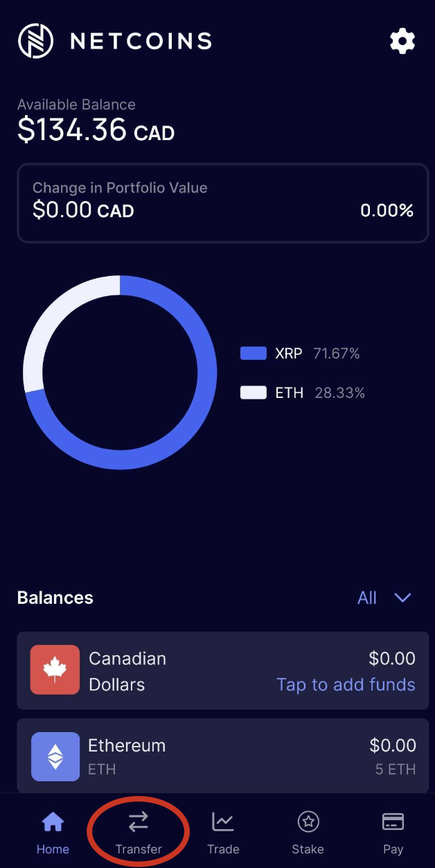Tap to add funds link
The height and width of the screenshot is (868, 435).
click(346, 684)
